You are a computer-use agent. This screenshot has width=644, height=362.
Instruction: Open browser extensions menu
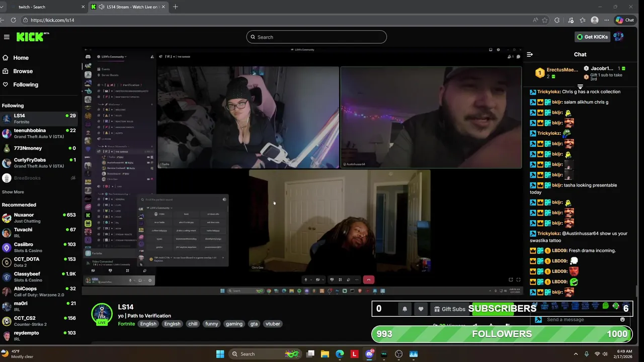tap(557, 20)
